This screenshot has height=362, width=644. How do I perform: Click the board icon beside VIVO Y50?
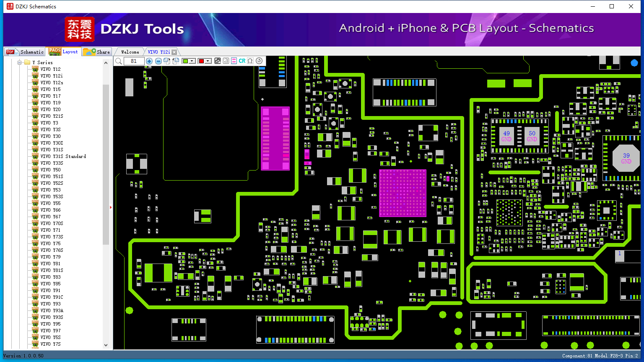35,170
